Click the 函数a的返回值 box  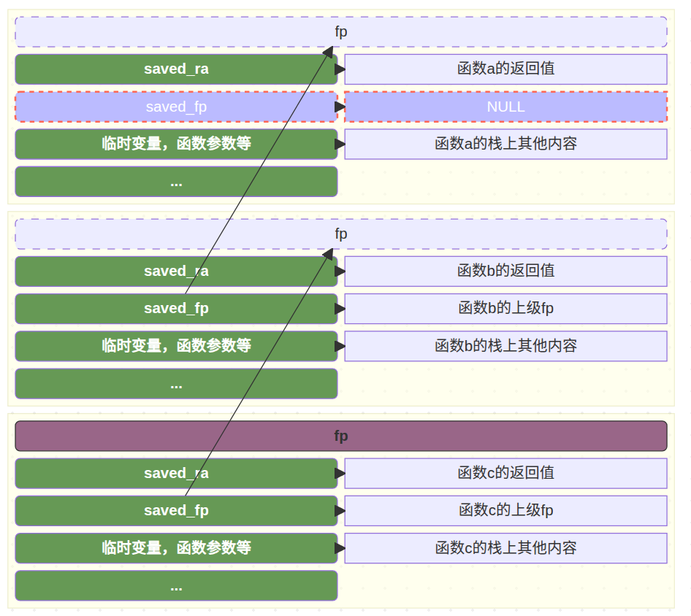(x=505, y=69)
